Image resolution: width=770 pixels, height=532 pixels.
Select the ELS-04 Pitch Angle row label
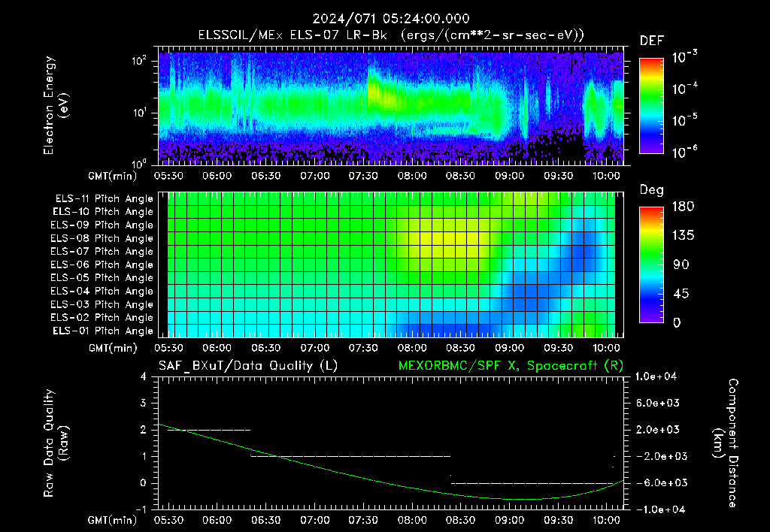(102, 292)
